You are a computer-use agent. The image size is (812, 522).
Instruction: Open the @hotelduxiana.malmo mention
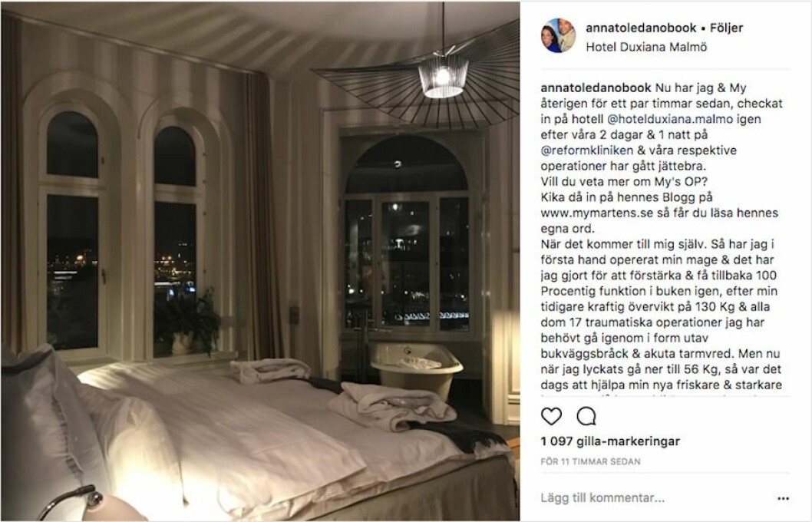point(669,118)
